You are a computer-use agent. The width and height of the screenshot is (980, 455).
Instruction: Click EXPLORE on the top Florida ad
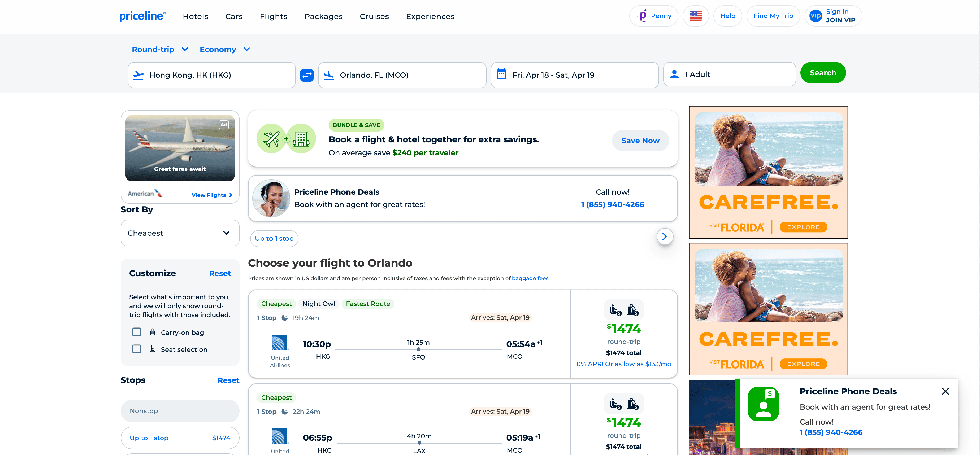pos(803,227)
